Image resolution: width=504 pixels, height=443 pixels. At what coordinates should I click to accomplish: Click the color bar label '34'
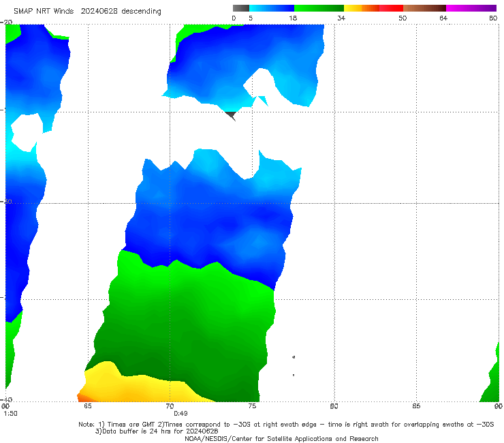(x=341, y=18)
